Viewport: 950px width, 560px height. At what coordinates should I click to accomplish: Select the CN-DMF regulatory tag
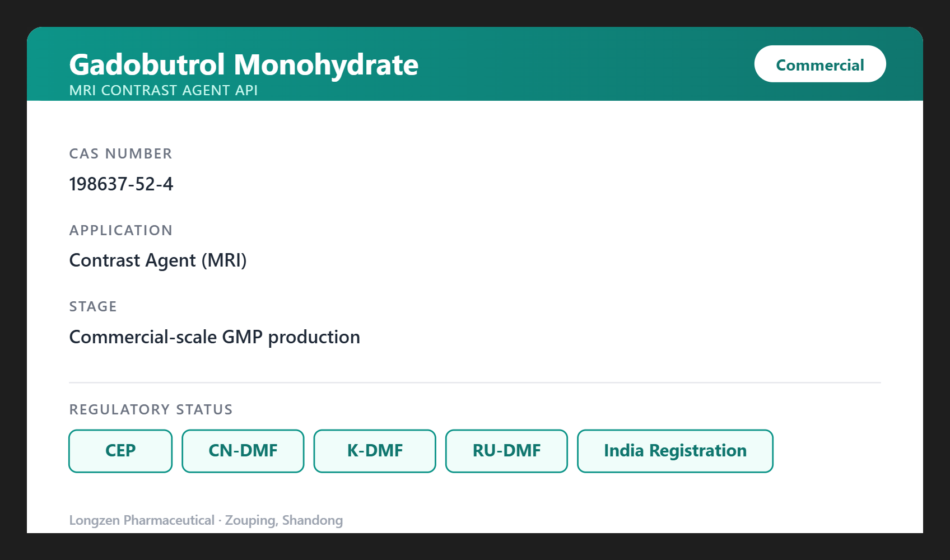(243, 451)
